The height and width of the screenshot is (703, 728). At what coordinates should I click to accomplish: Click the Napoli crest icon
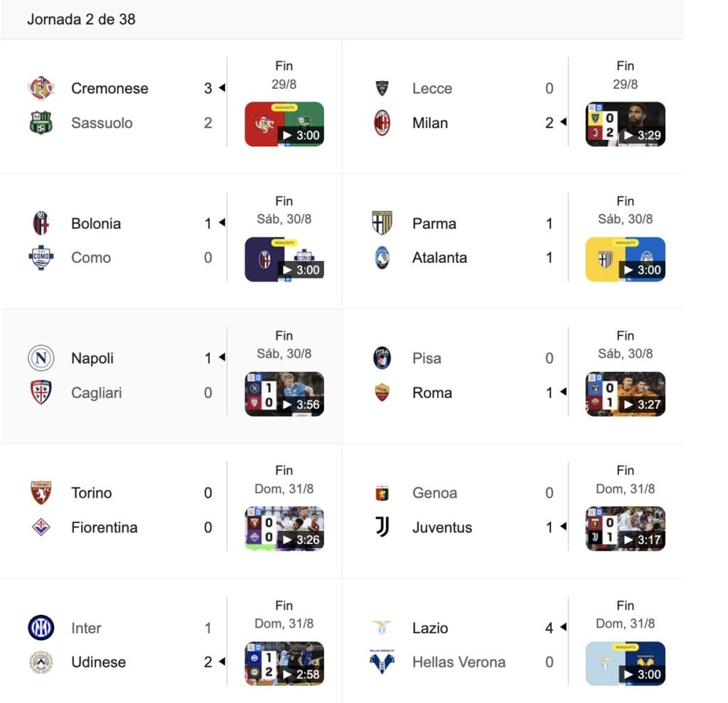coord(41,358)
